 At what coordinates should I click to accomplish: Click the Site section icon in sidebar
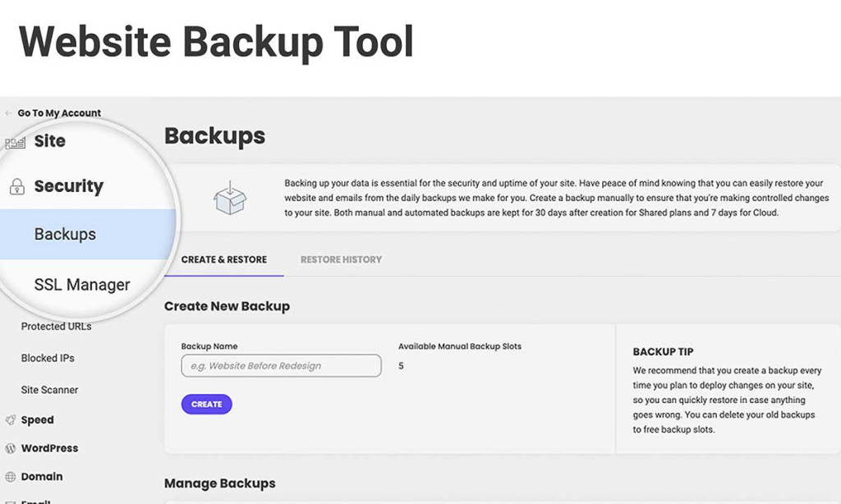[15, 142]
